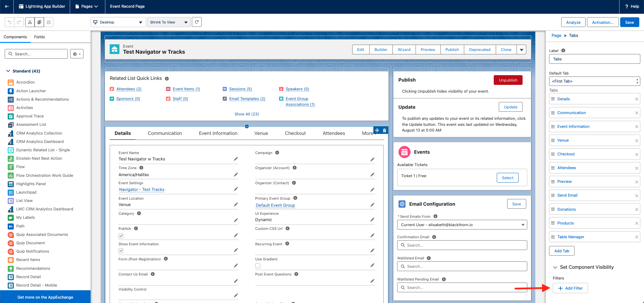This screenshot has width=644, height=303.
Task: Click the cut scissors icon
Action: click(30, 22)
